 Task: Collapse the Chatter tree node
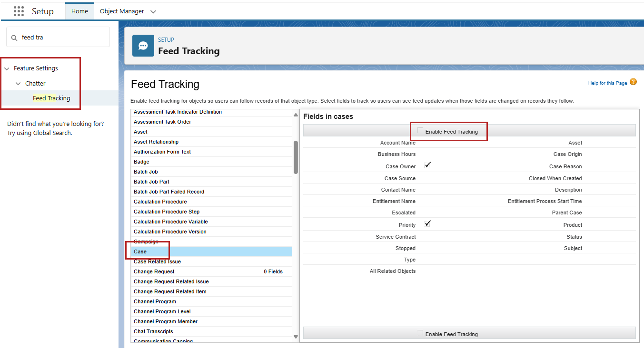(x=18, y=84)
